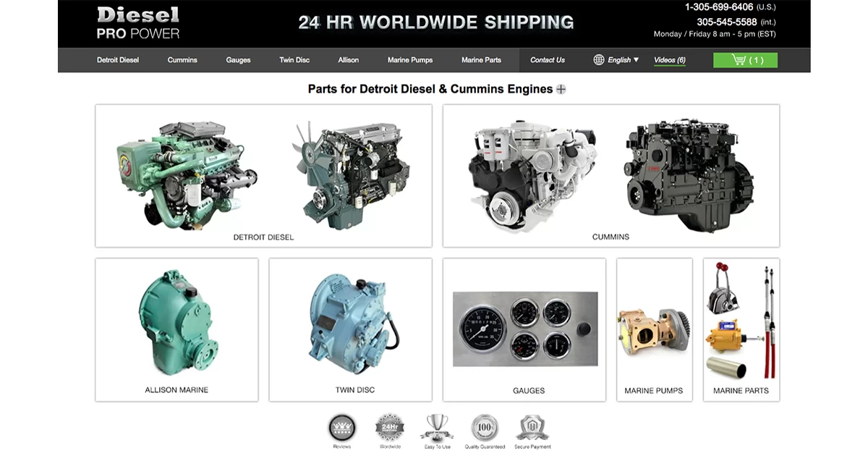Click the ALLISON MARINE label
This screenshot has height=456, width=868.
176,390
